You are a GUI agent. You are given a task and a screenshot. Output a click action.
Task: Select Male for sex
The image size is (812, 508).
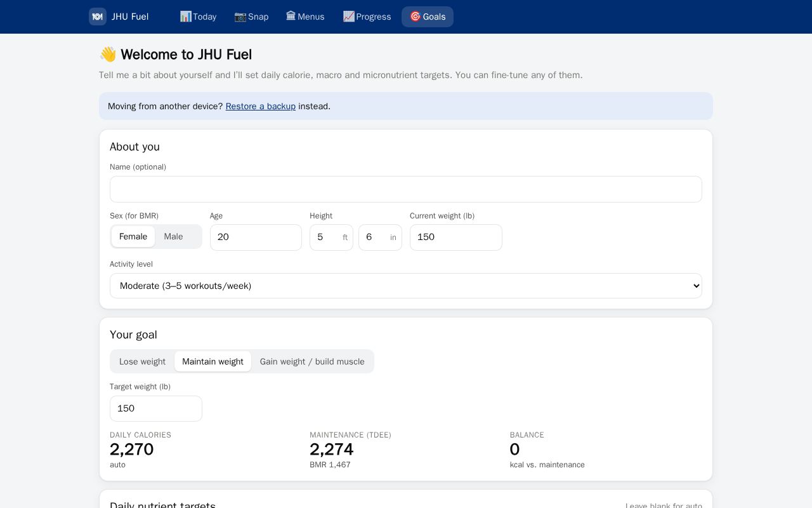tap(173, 236)
